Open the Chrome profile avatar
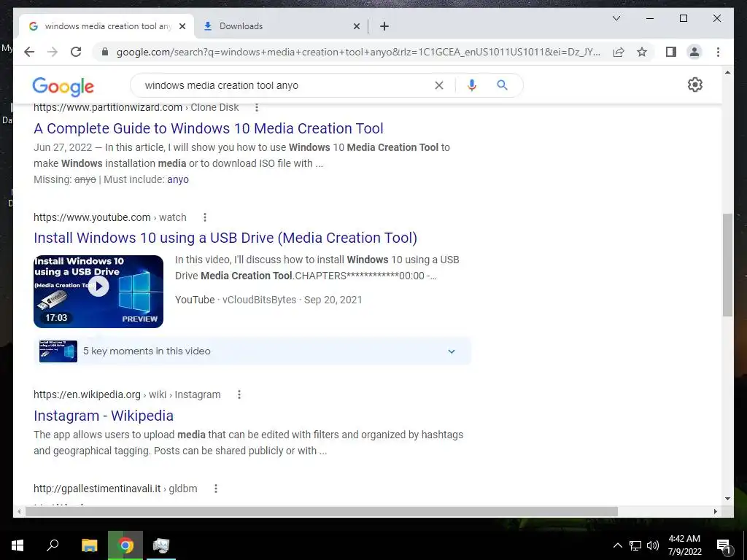747x560 pixels. (x=694, y=52)
